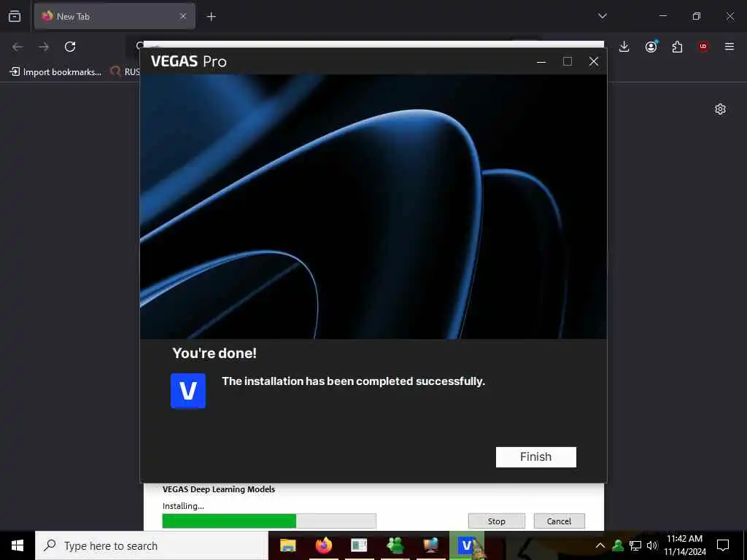Image resolution: width=747 pixels, height=560 pixels.
Task: Click the VEGAS Deep Learning Models label
Action: (x=219, y=489)
